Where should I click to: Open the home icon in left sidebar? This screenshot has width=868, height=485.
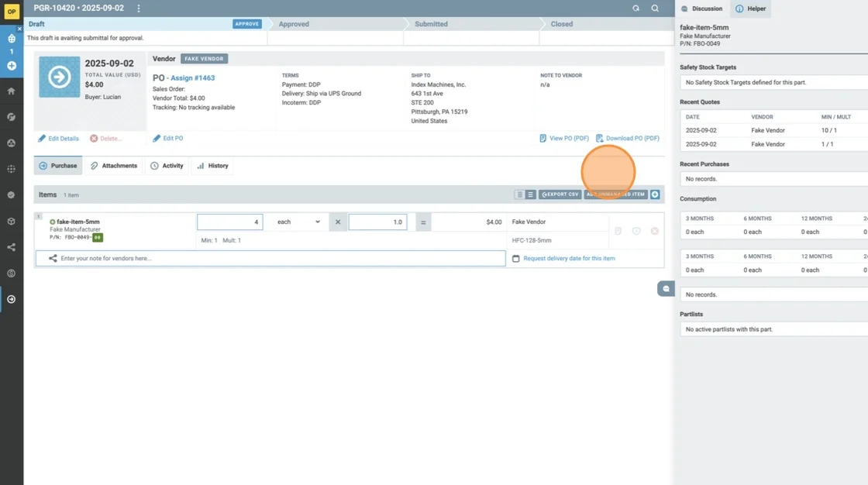coord(12,91)
